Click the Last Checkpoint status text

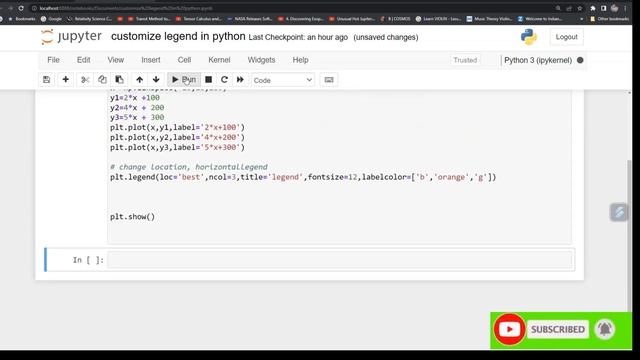(x=298, y=37)
